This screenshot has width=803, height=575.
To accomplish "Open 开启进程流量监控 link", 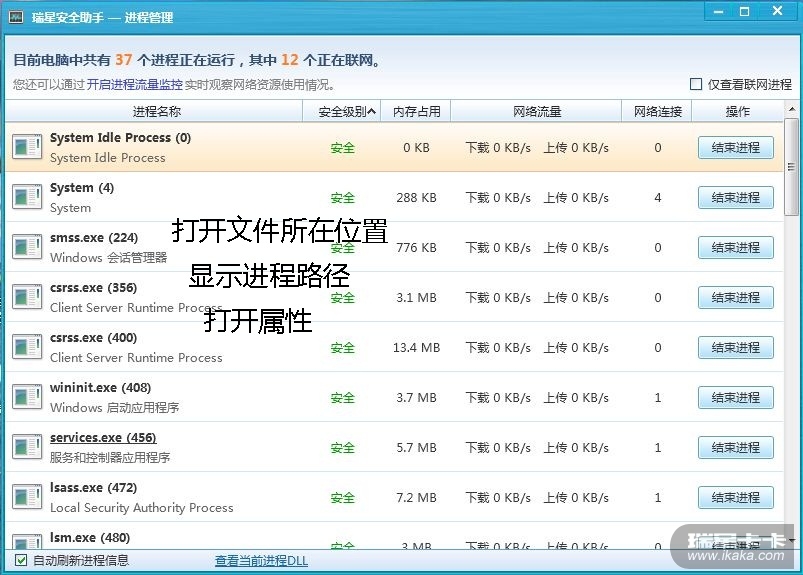I will click(134, 84).
